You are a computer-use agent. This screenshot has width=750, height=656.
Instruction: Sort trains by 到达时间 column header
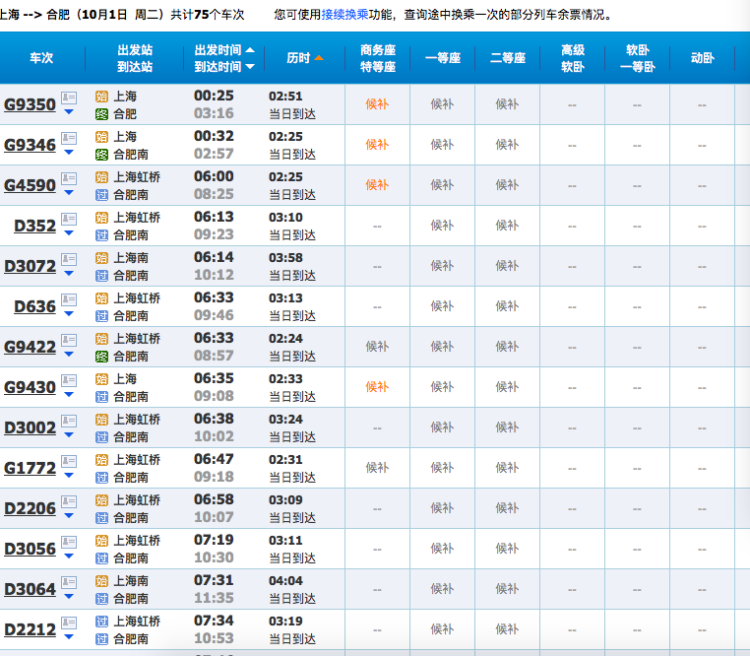tap(224, 67)
